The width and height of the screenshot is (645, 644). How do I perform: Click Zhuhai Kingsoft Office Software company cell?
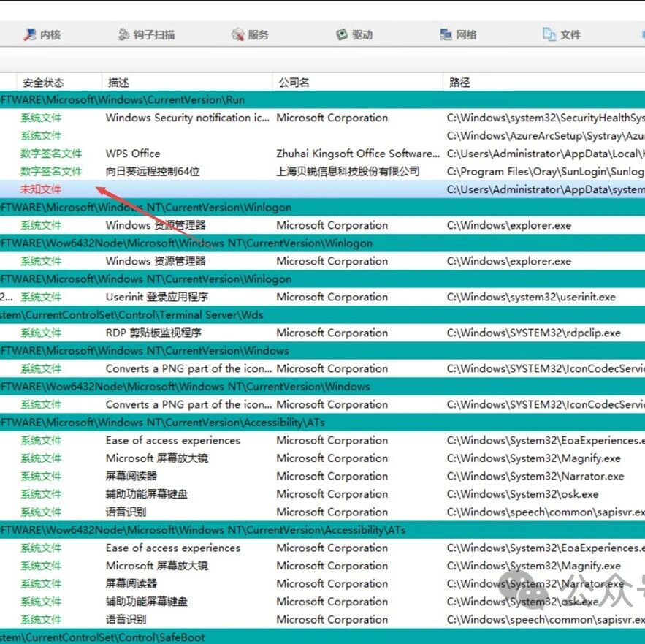click(x=358, y=154)
